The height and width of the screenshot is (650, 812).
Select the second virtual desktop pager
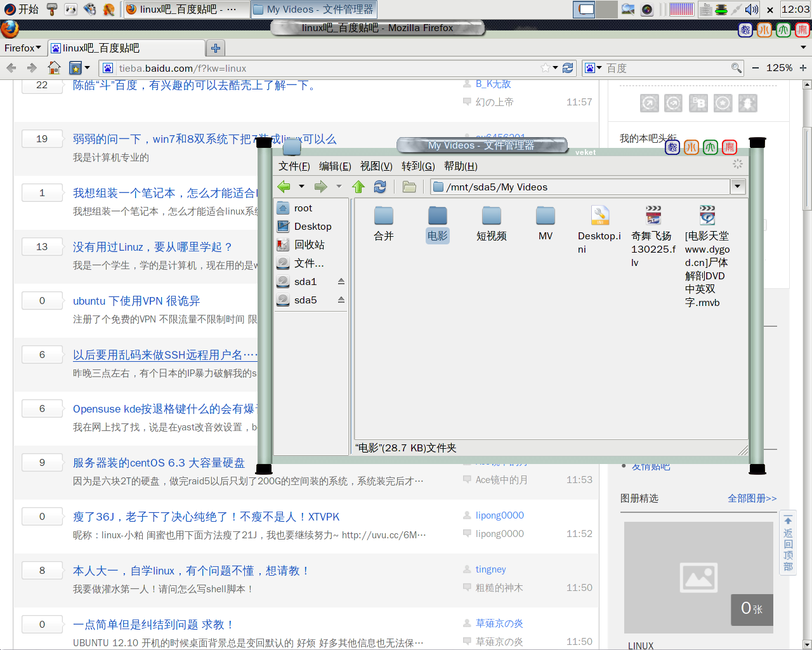click(x=606, y=9)
